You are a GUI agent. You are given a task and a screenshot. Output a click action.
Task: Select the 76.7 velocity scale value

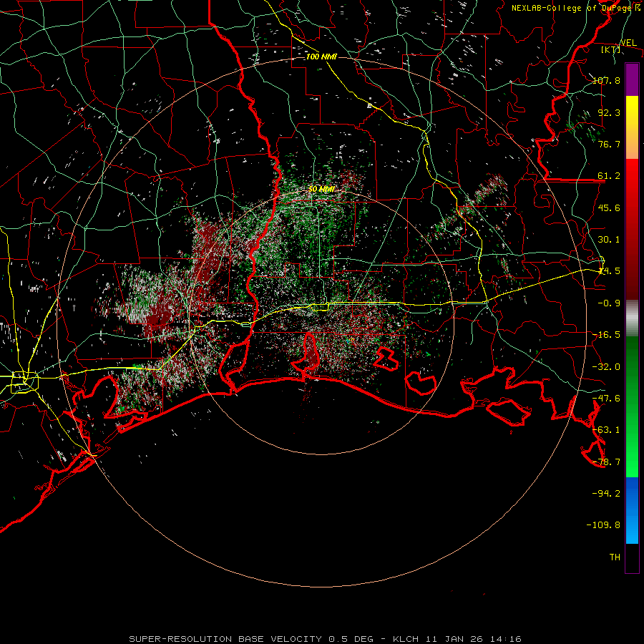(609, 144)
